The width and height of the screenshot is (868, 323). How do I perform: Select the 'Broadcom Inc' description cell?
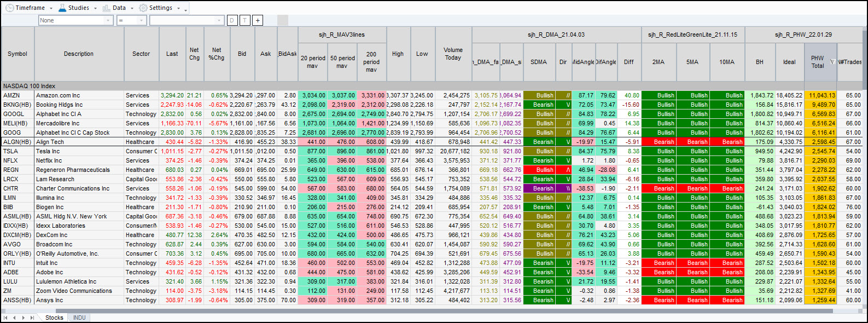79,244
